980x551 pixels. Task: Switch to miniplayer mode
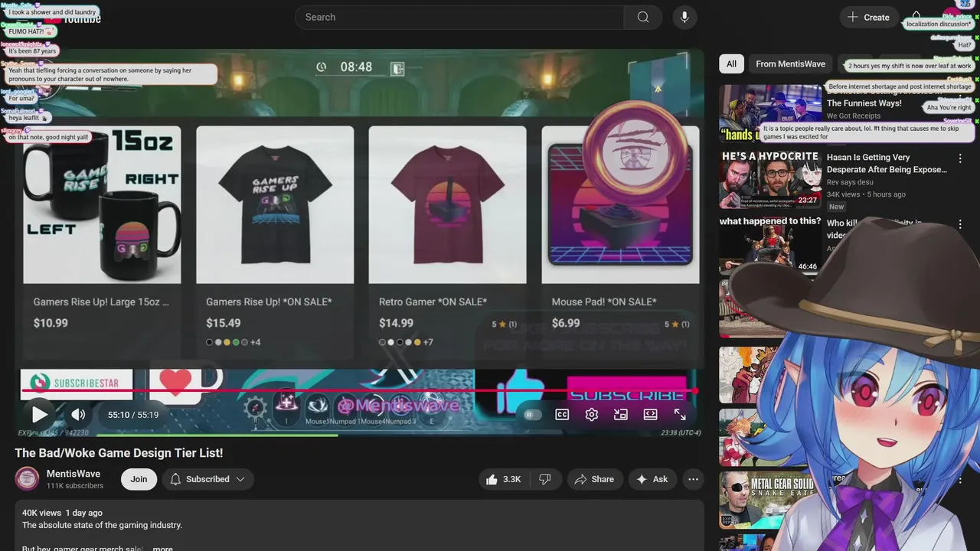pos(621,415)
